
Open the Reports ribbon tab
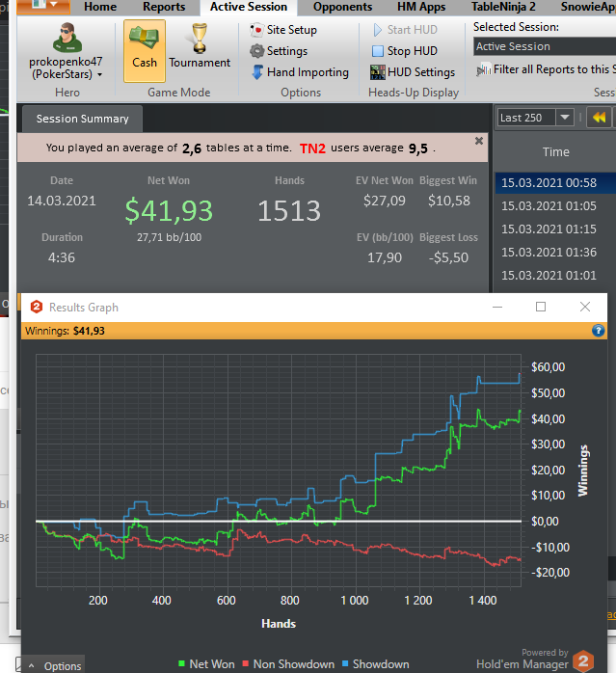[164, 7]
